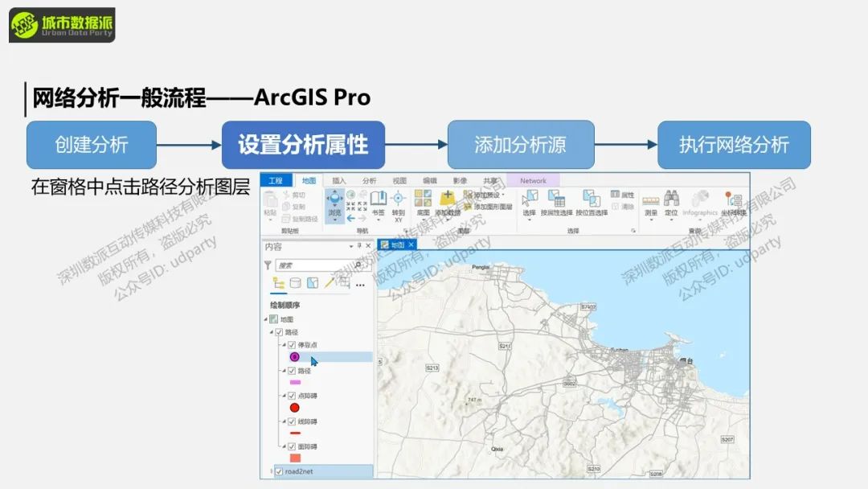
Task: Switch to the 视图 (View) ribbon tab
Action: [x=399, y=180]
